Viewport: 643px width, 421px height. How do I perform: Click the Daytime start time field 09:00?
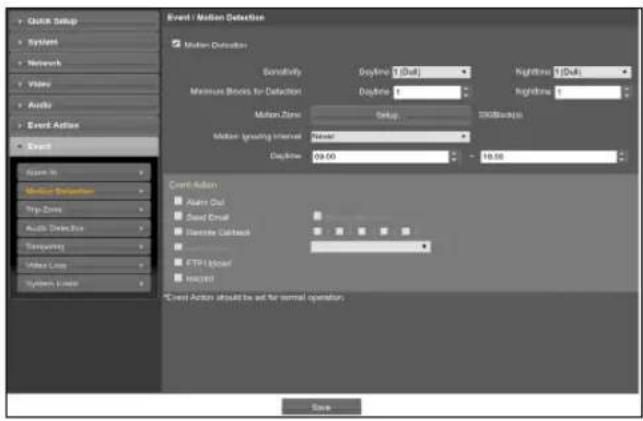(381, 157)
